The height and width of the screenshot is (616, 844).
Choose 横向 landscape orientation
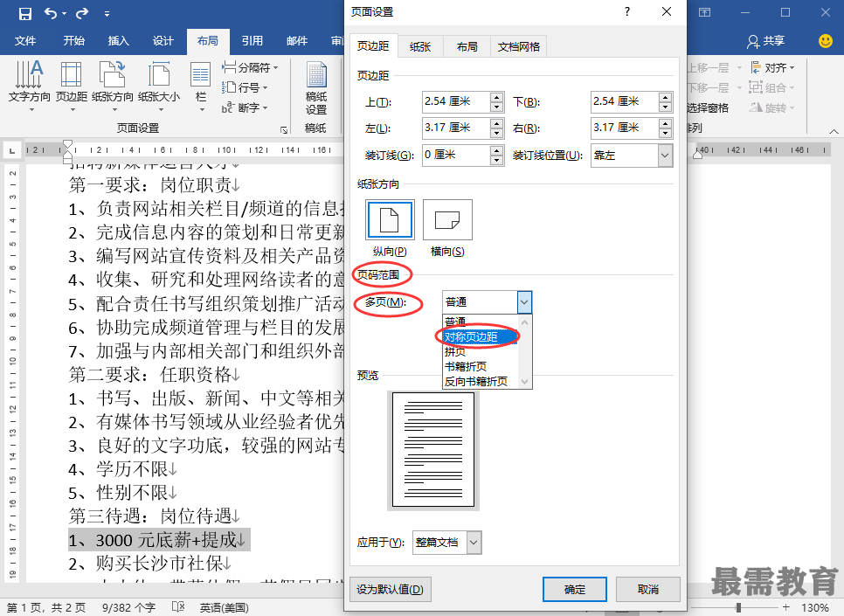(447, 219)
